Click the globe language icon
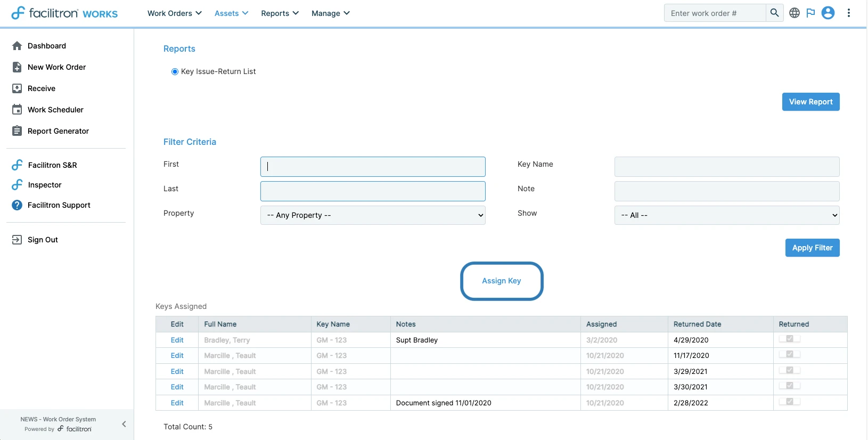 [x=795, y=13]
